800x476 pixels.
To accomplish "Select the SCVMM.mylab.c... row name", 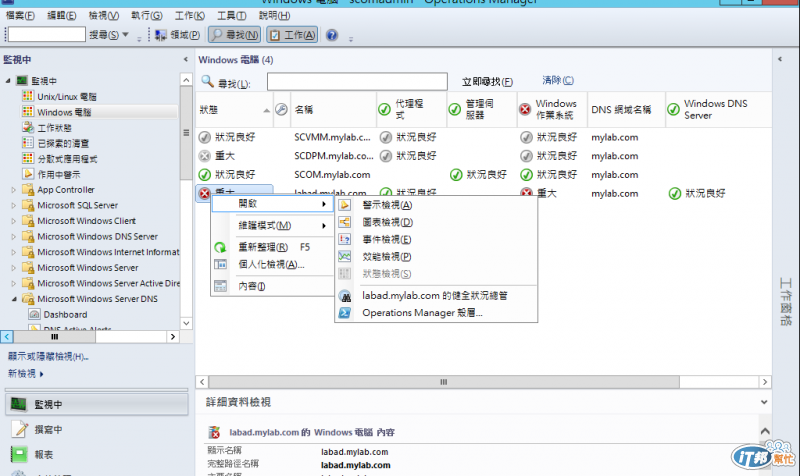I will coord(332,137).
